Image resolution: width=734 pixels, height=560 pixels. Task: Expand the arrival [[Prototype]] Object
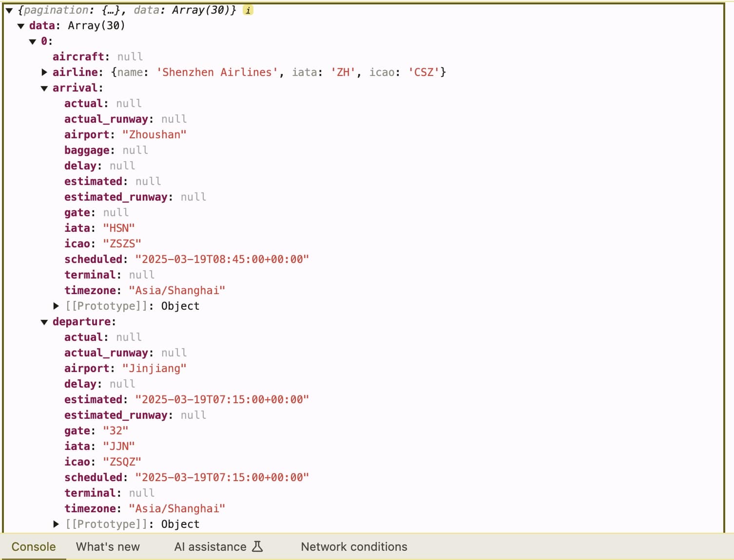(x=56, y=306)
